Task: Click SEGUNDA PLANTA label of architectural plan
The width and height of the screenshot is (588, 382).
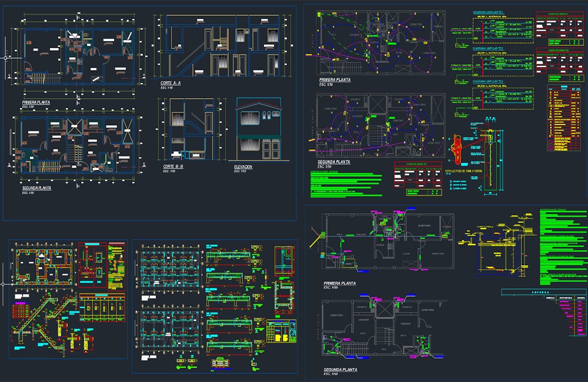Action: [36, 188]
